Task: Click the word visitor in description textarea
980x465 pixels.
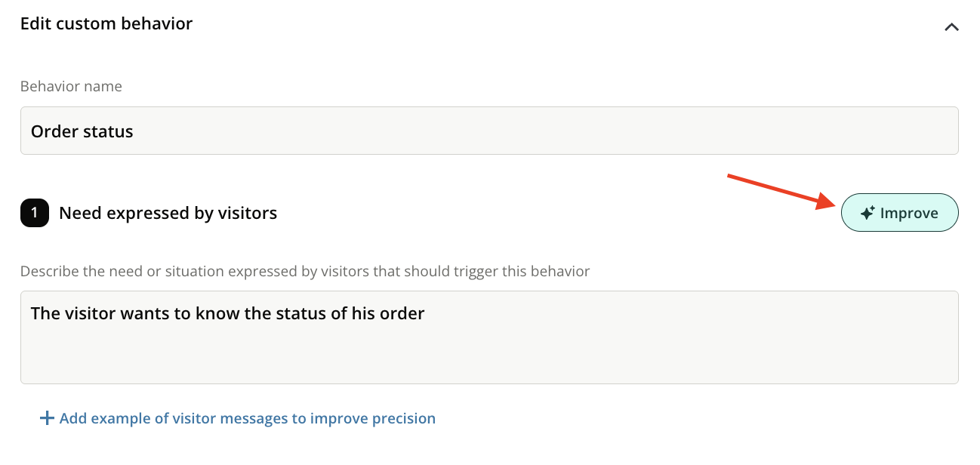Action: tap(87, 313)
